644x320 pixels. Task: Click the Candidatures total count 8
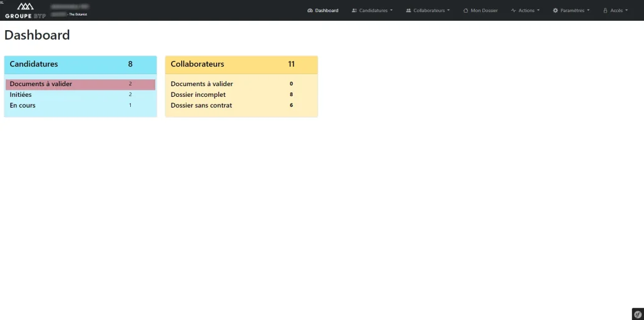point(130,64)
